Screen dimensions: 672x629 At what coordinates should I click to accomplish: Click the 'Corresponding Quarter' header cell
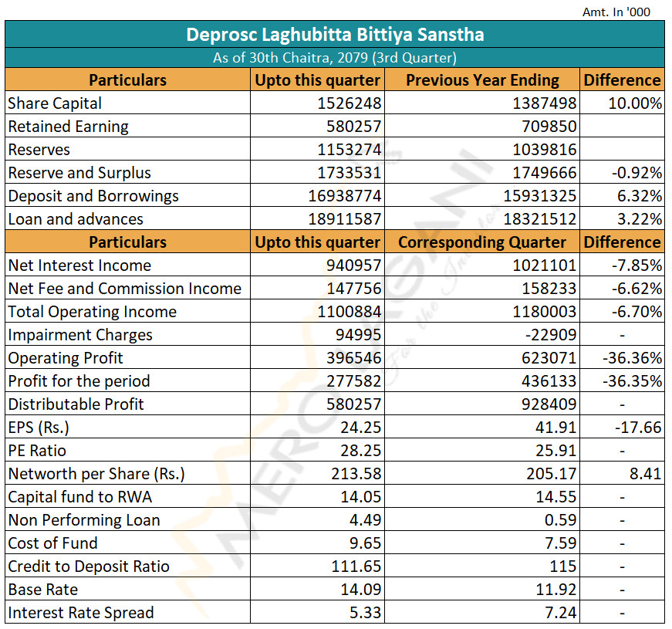pyautogui.click(x=482, y=242)
